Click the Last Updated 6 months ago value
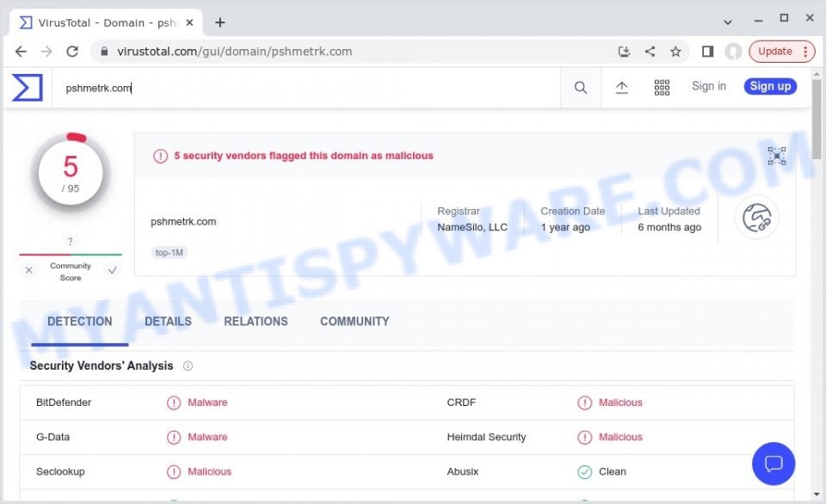 pyautogui.click(x=669, y=228)
